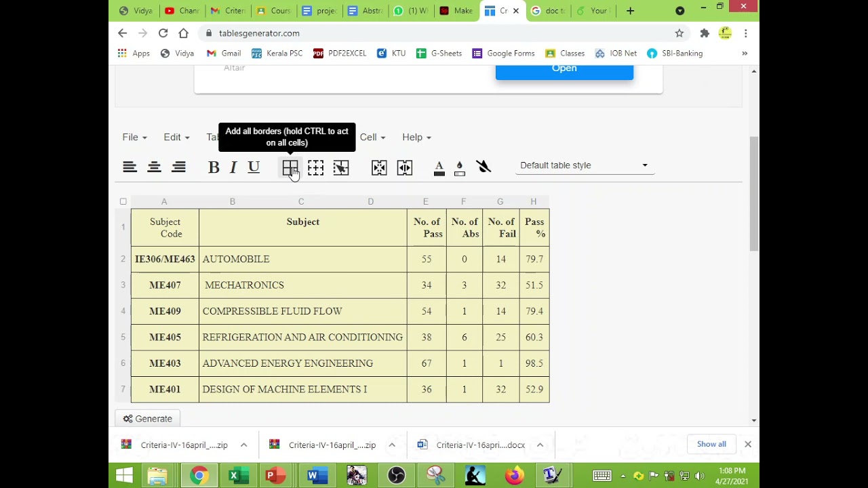Screen dimensions: 868x488
Task: Merge selected cells icon
Action: click(x=379, y=167)
